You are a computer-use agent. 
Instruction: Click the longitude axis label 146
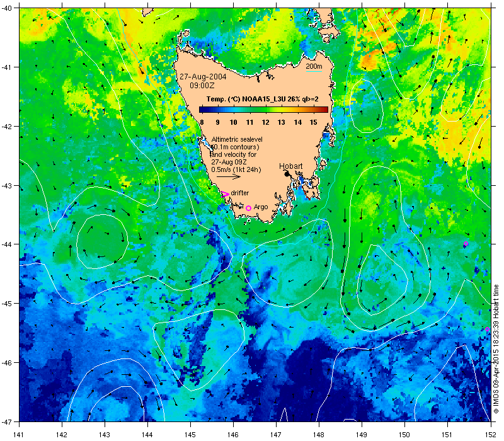pos(233,435)
